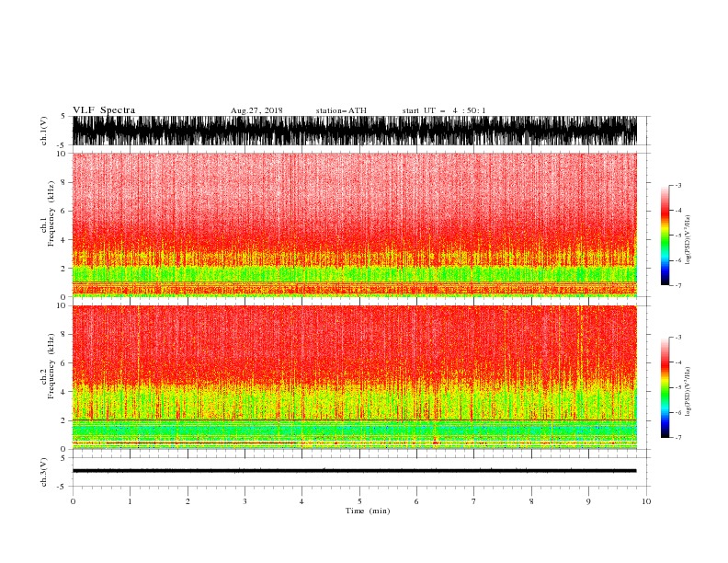Click the '6' tick on the time axis

[x=416, y=501]
